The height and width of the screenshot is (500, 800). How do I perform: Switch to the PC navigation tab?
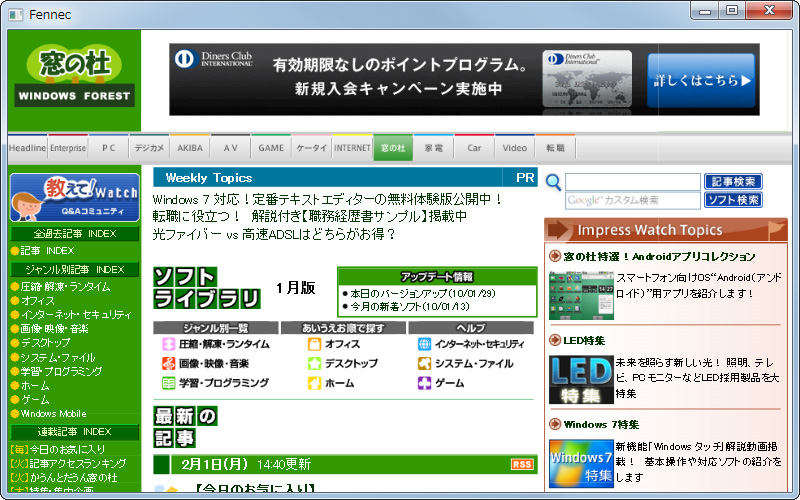(109, 148)
